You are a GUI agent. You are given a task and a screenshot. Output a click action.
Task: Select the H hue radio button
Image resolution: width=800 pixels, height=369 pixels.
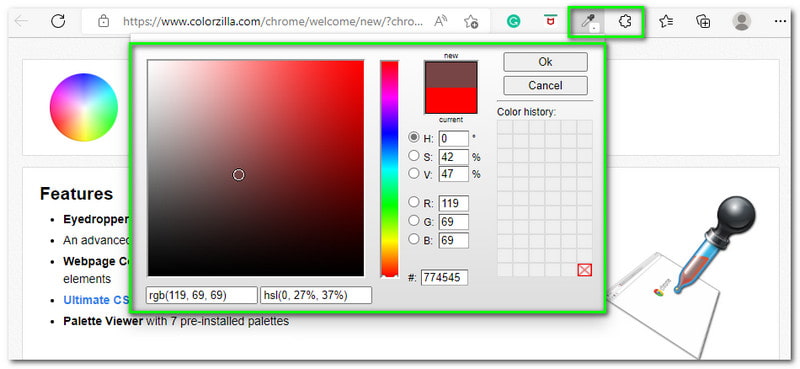pyautogui.click(x=414, y=138)
